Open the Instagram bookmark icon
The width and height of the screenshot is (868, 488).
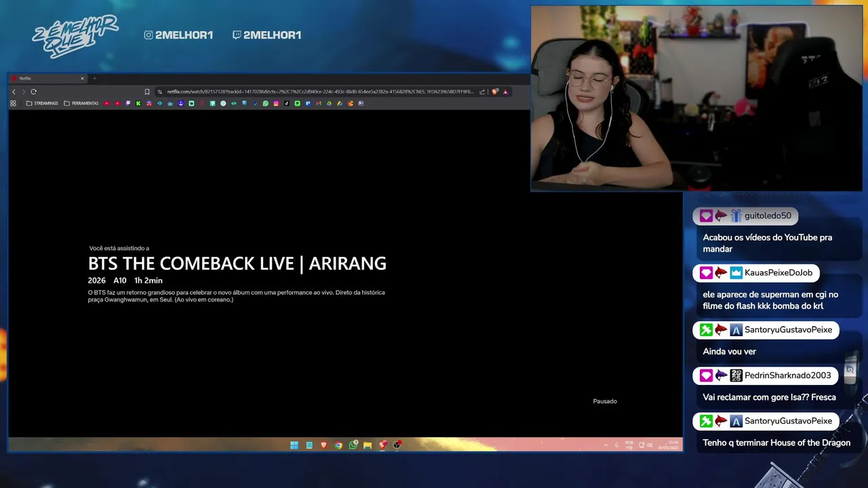[276, 103]
